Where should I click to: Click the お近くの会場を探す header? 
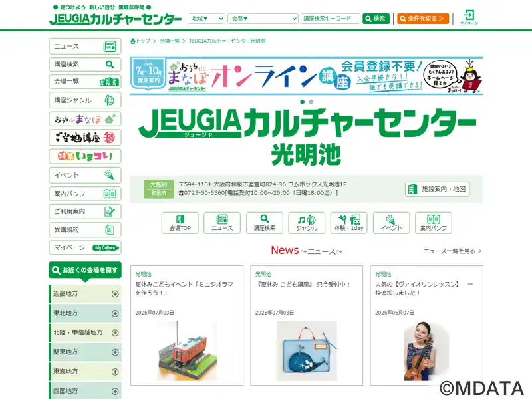(x=85, y=271)
